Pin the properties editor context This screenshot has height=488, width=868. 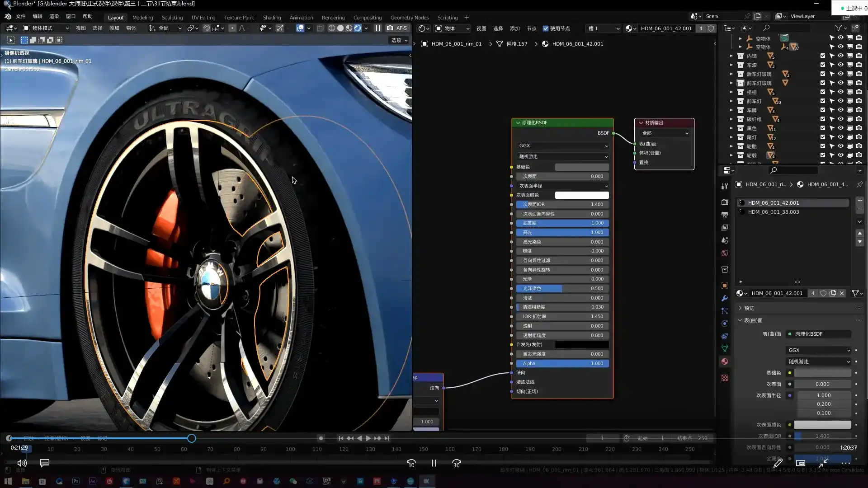click(859, 184)
